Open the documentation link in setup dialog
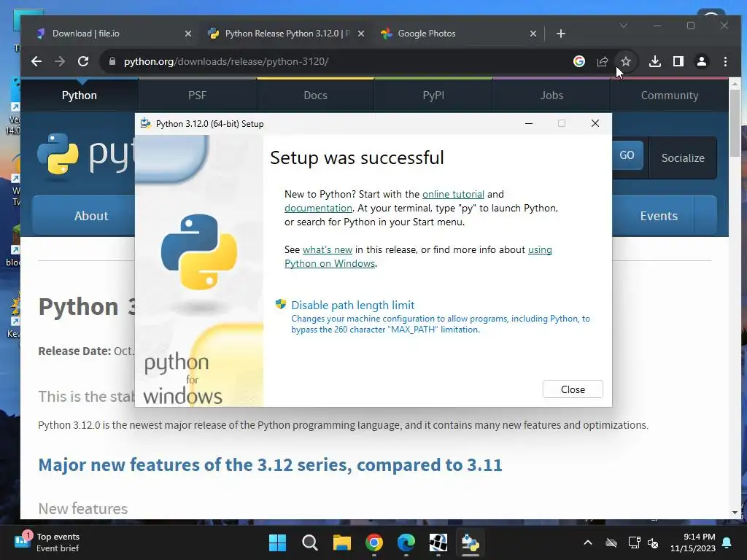 pyautogui.click(x=318, y=208)
